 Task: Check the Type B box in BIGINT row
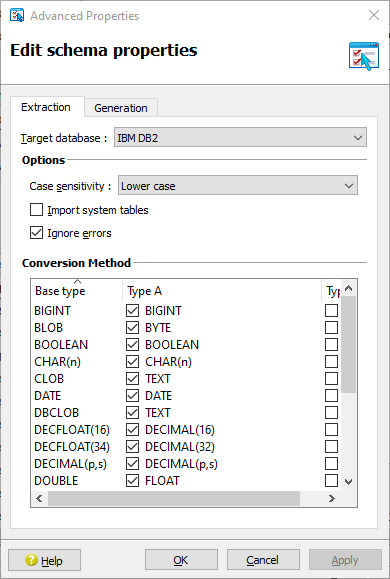click(331, 311)
